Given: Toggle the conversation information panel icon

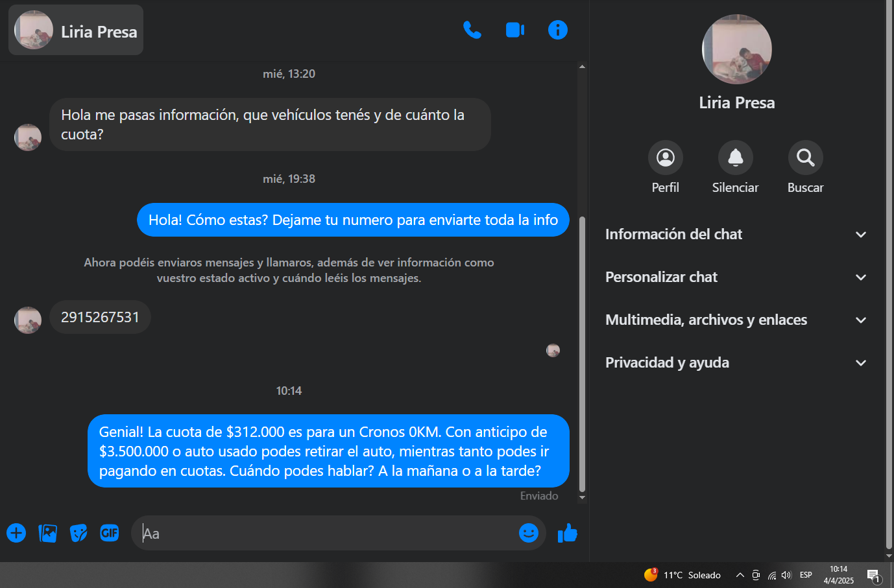Looking at the screenshot, I should tap(557, 30).
